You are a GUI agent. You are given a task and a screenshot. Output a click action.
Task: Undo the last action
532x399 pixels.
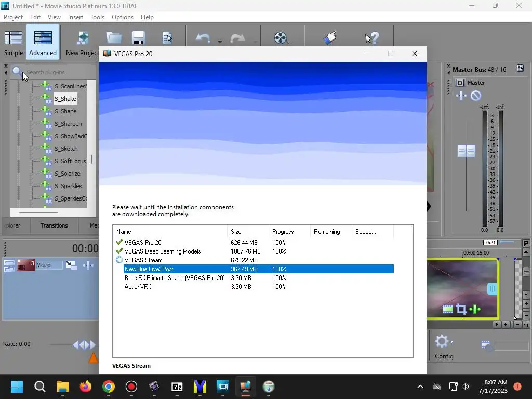pyautogui.click(x=203, y=38)
